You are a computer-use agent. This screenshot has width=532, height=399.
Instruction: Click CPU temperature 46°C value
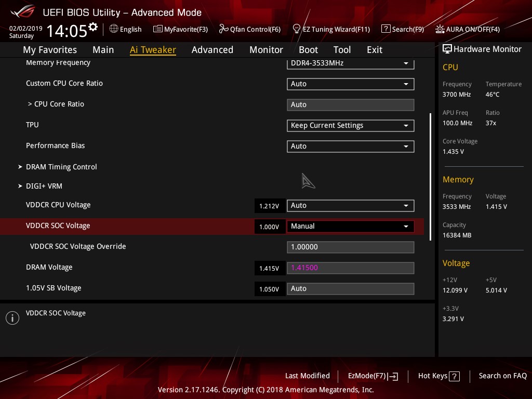click(x=493, y=95)
